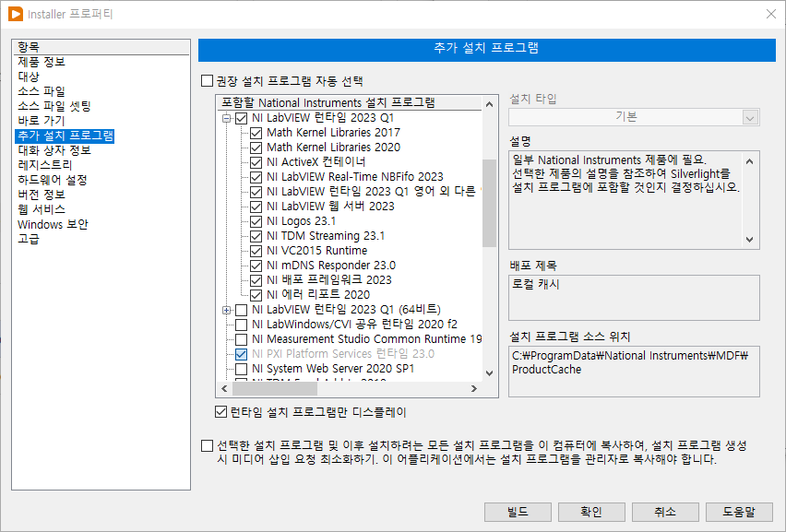Toggle NI ActiveX 컨테이너 checkbox
786x532 pixels.
[x=256, y=162]
